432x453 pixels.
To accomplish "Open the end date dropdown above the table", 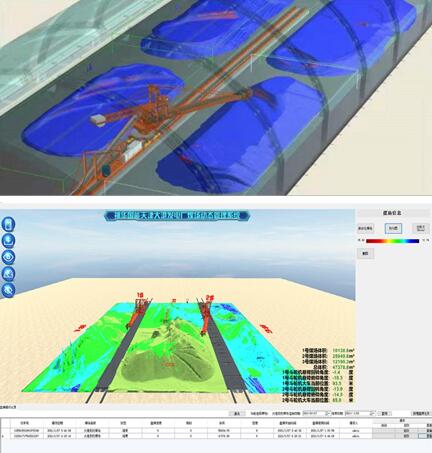I will [372, 413].
